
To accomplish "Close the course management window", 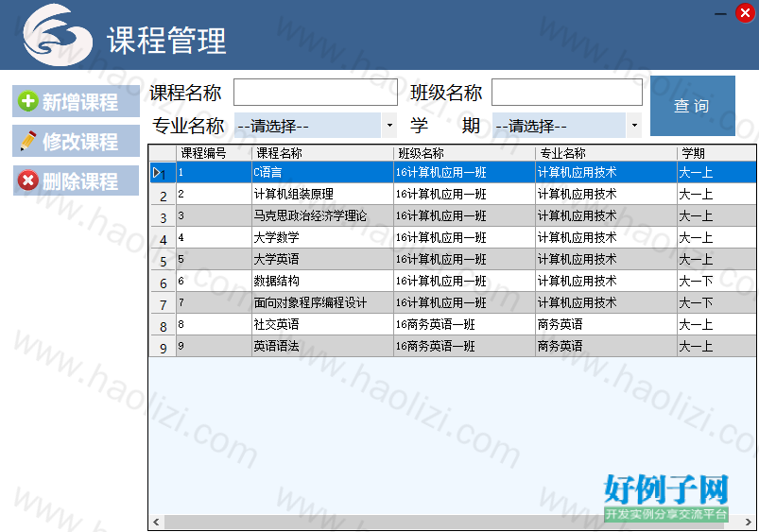I will pos(745,13).
